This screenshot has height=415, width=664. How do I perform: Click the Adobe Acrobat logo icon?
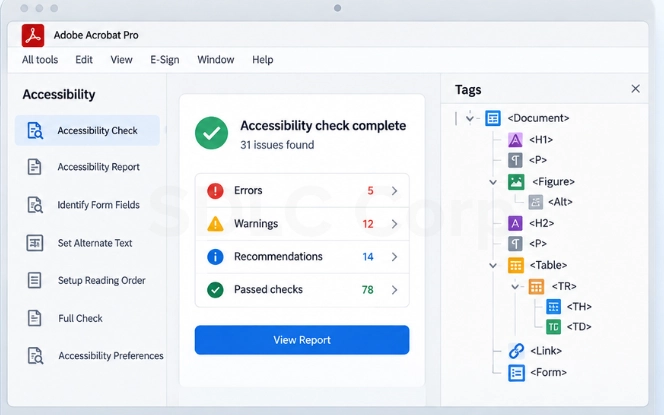pyautogui.click(x=33, y=35)
